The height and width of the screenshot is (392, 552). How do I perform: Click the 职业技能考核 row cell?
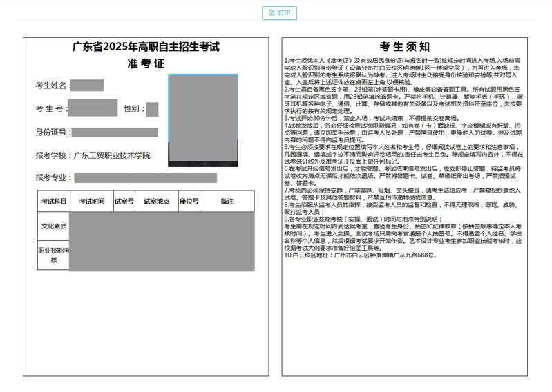[x=54, y=255]
